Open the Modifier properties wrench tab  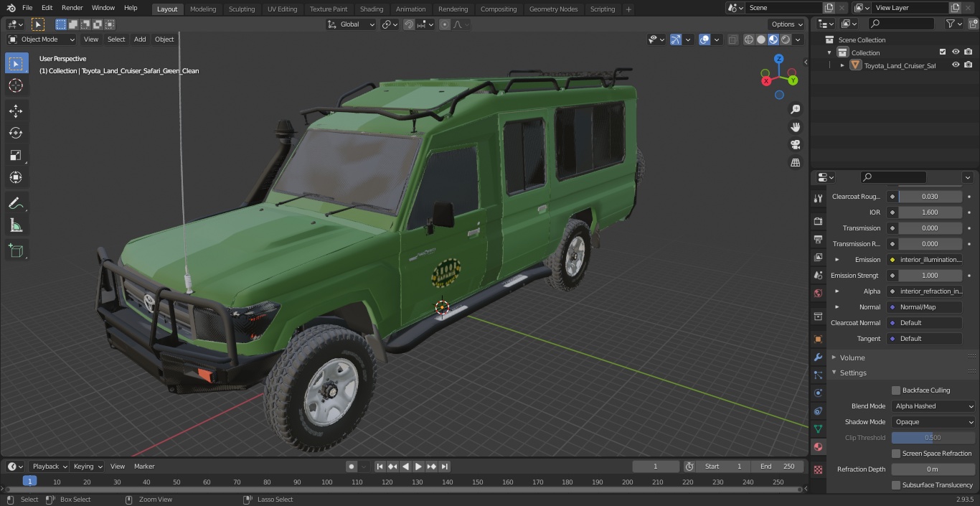pyautogui.click(x=818, y=357)
